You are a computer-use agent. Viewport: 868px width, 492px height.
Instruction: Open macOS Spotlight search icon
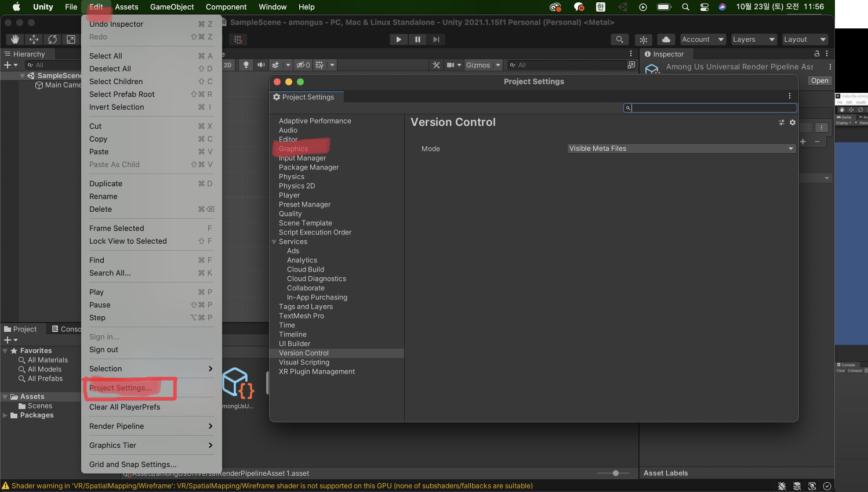[x=685, y=7]
